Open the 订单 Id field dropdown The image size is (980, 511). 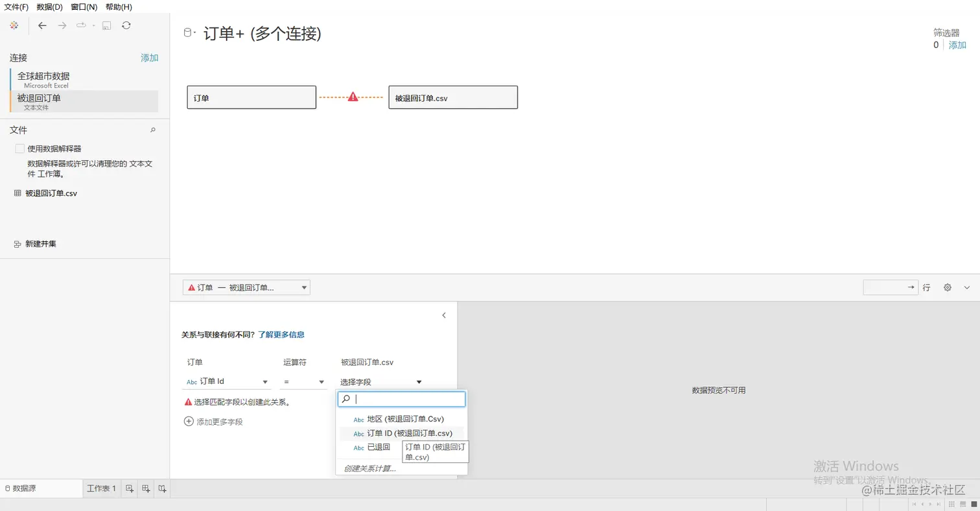pyautogui.click(x=227, y=382)
